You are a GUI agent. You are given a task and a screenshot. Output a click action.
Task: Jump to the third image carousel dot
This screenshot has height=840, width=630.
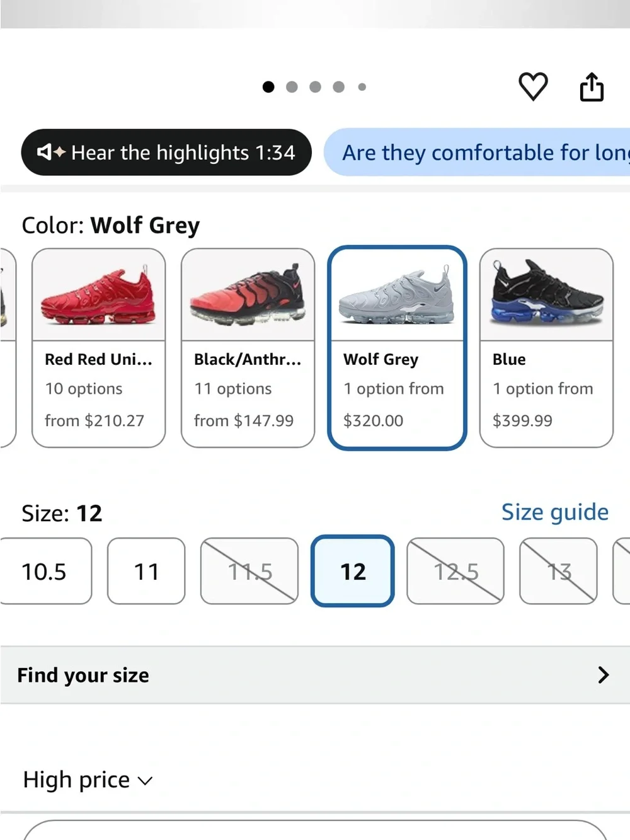[x=315, y=87]
